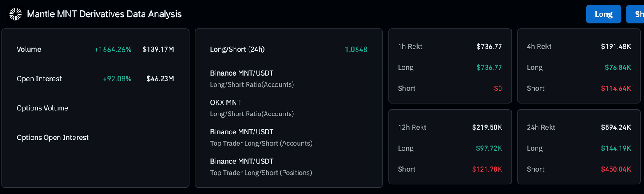Click the Open Interest value $46.23M

160,79
